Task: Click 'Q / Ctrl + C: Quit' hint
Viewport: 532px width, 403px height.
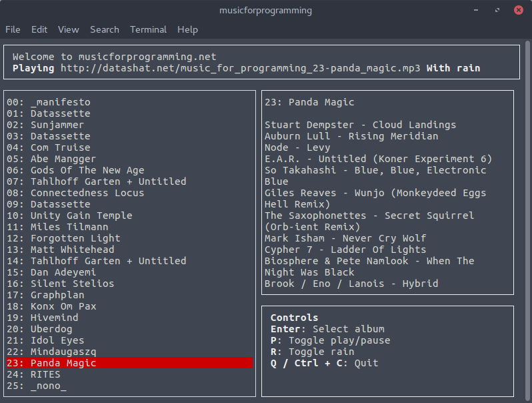Action: [325, 363]
